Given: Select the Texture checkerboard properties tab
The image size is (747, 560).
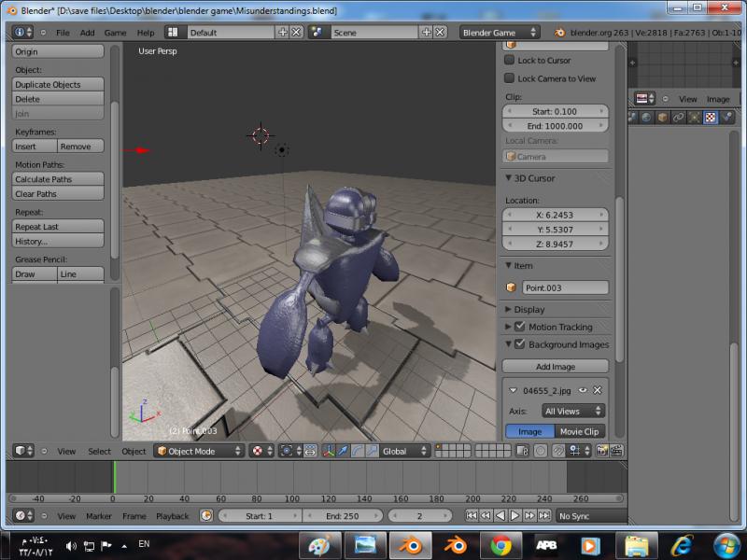Looking at the screenshot, I should (x=711, y=118).
